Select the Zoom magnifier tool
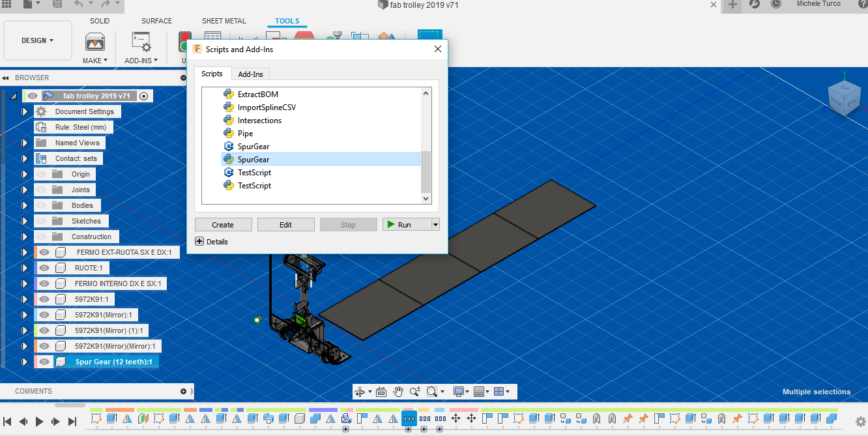 point(415,392)
